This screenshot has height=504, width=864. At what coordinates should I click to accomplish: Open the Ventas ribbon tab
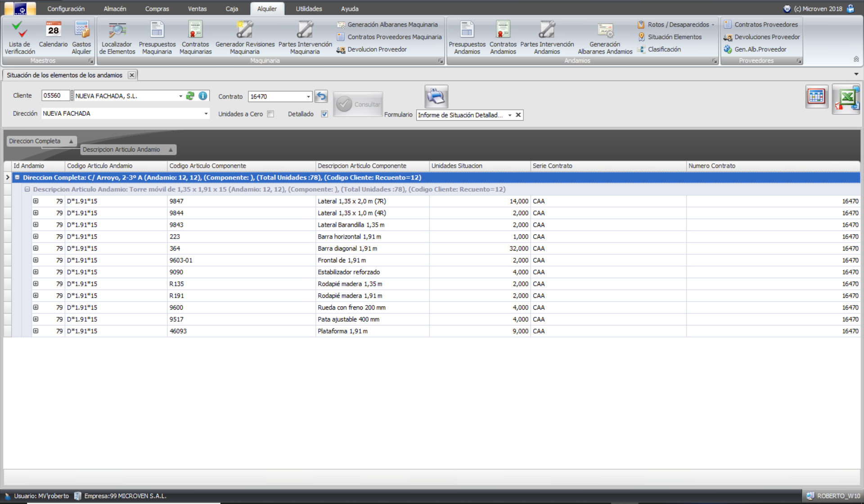coord(197,9)
